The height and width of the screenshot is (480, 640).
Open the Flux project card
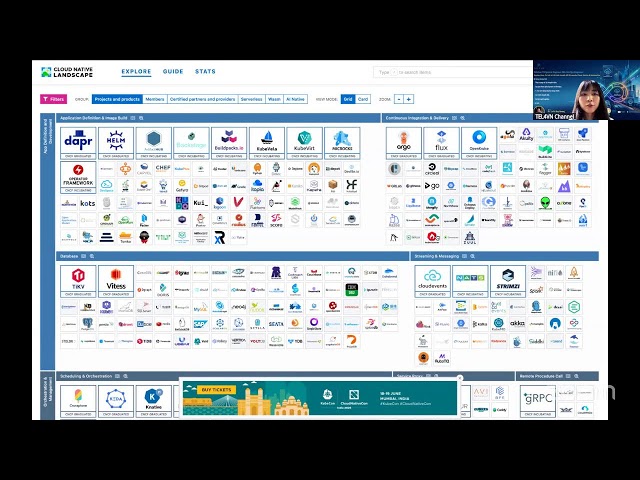coord(441,143)
